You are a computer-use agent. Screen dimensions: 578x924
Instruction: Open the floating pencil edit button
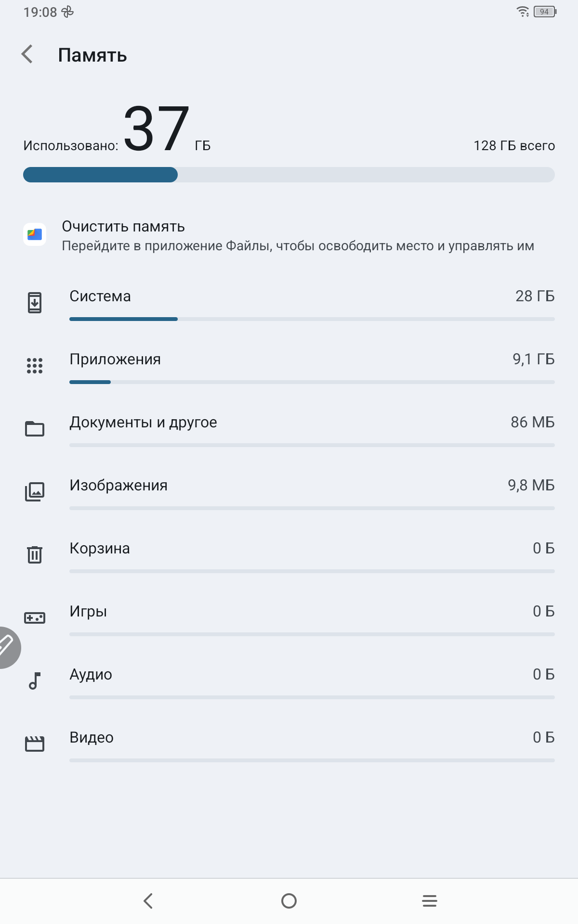pos(7,647)
